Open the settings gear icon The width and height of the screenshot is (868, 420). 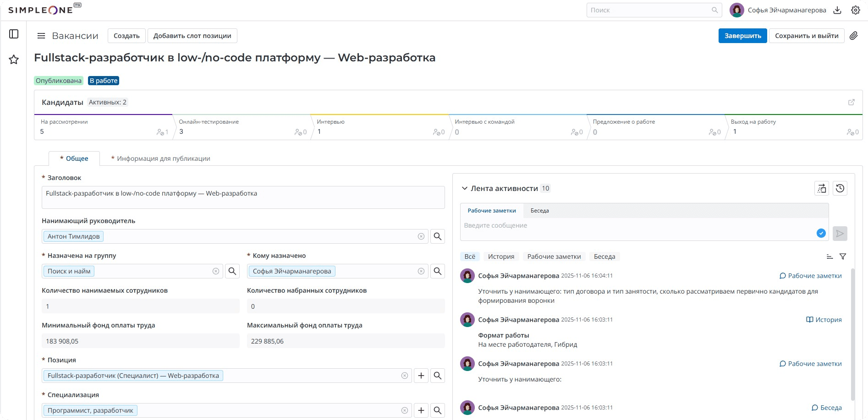pos(855,10)
